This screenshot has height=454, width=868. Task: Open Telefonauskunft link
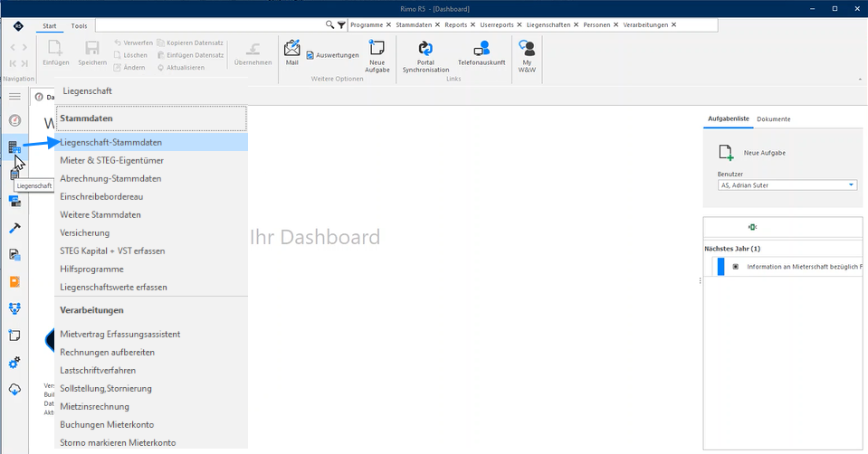click(x=482, y=53)
